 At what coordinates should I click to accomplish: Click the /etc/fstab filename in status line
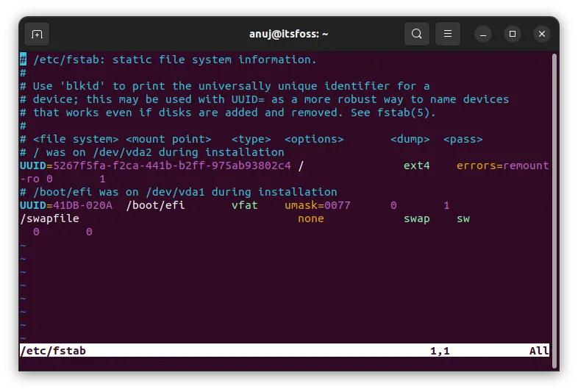(x=53, y=351)
